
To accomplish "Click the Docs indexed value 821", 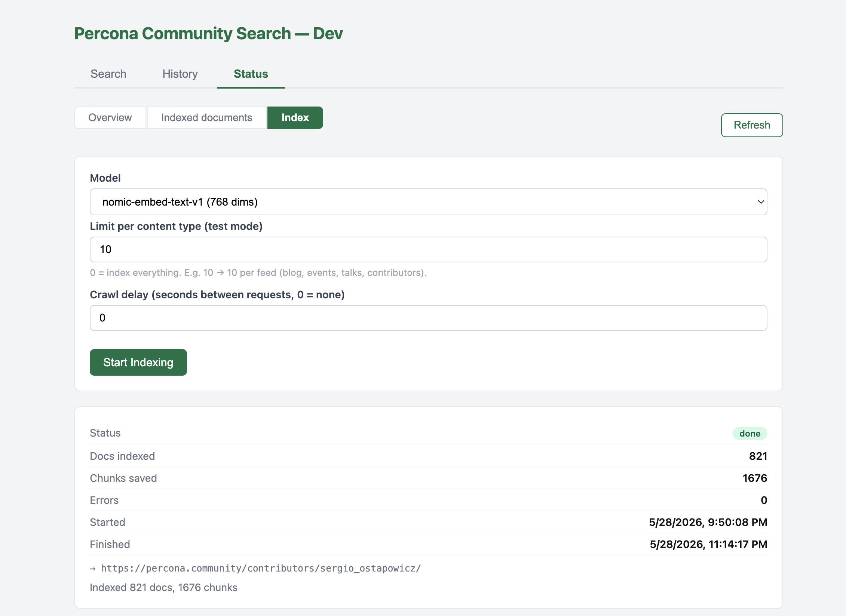I will (x=758, y=456).
